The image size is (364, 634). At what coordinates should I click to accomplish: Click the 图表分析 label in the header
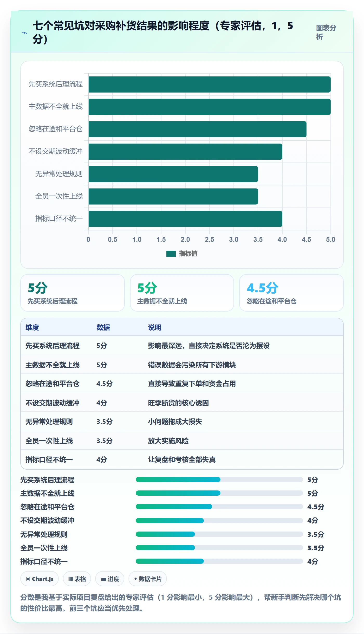326,32
